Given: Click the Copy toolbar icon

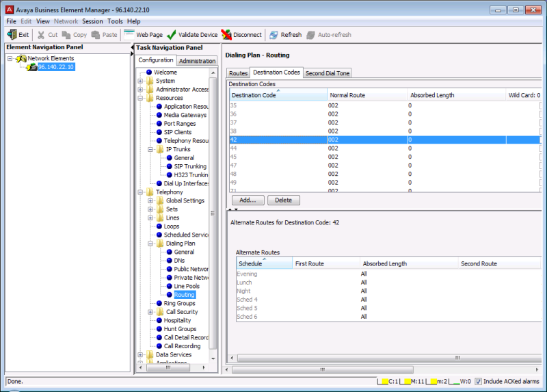Looking at the screenshot, I should click(x=66, y=35).
